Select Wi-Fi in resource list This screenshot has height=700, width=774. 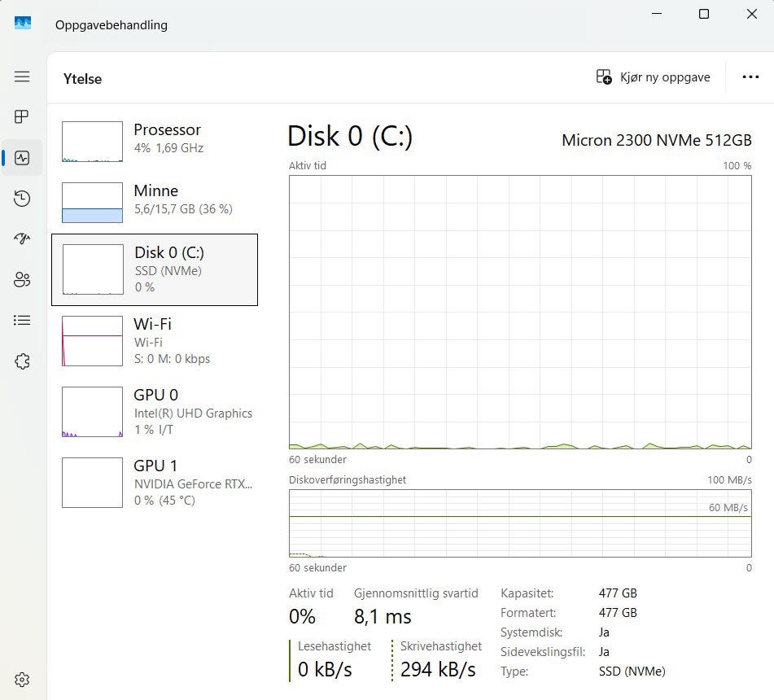click(155, 341)
